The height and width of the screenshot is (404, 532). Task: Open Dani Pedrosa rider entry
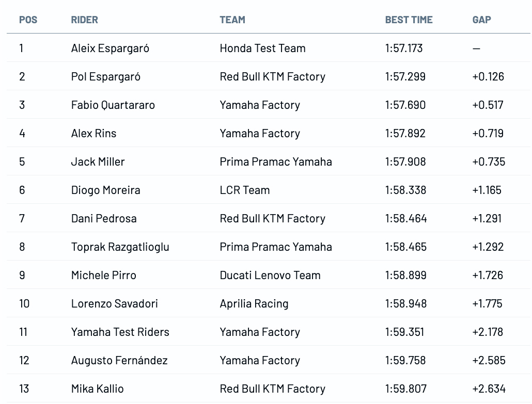click(x=104, y=219)
